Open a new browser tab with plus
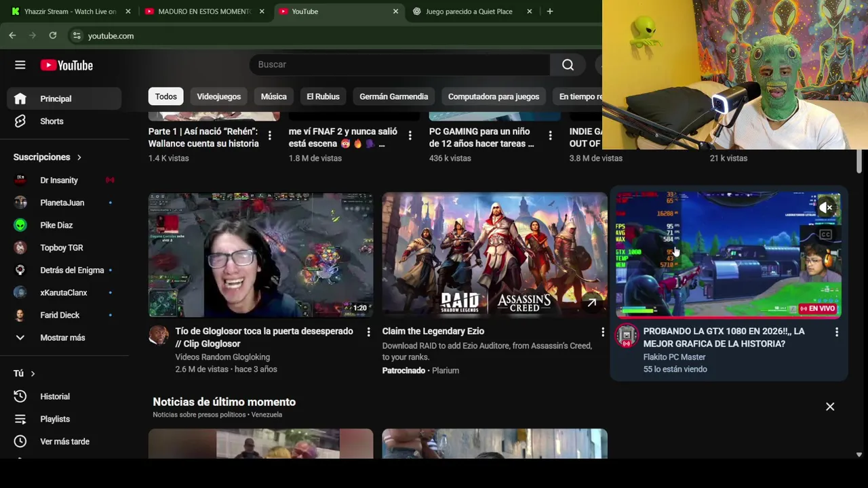Viewport: 868px width, 488px height. click(550, 11)
